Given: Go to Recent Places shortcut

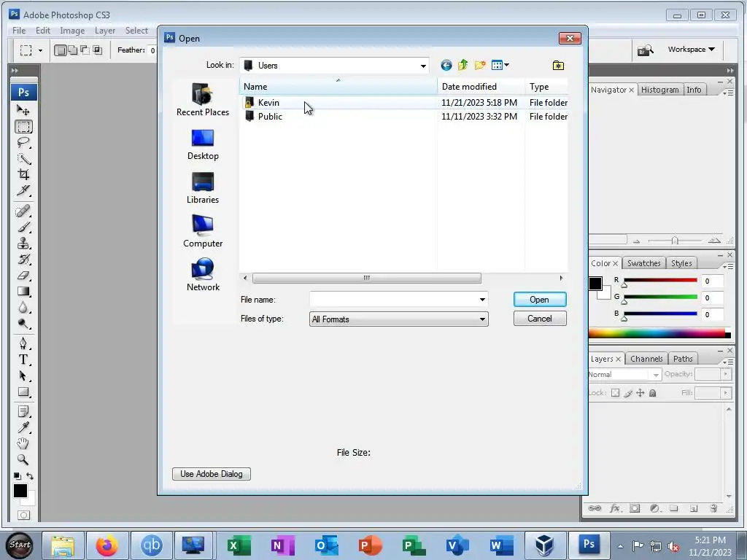Looking at the screenshot, I should (x=203, y=99).
